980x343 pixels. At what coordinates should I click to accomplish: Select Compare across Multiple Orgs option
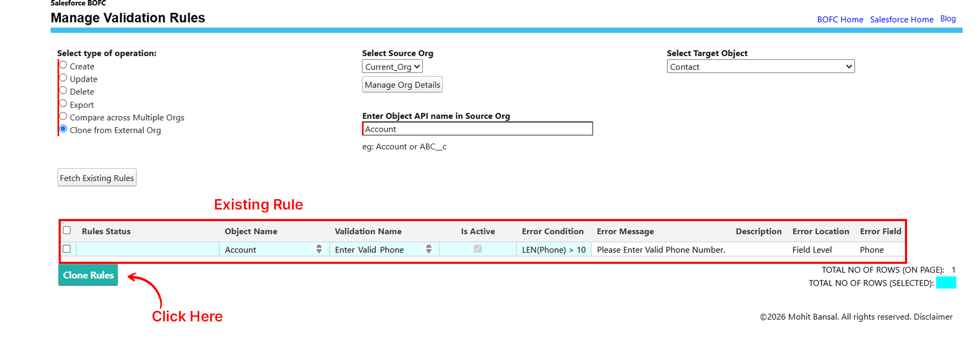pyautogui.click(x=63, y=116)
